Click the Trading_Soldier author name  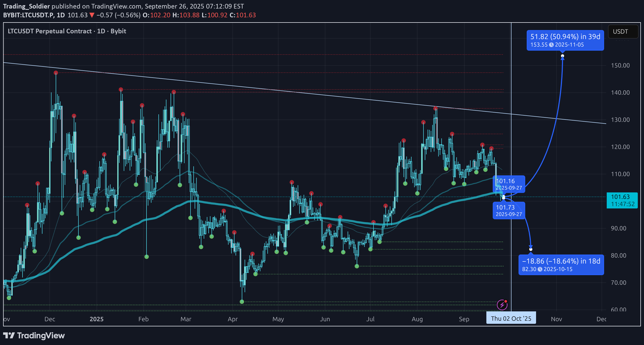(26, 6)
